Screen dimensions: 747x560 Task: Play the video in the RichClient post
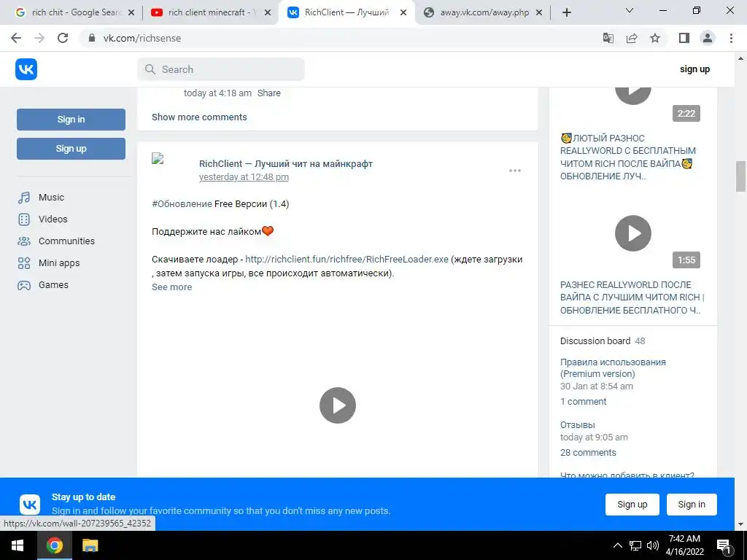338,405
